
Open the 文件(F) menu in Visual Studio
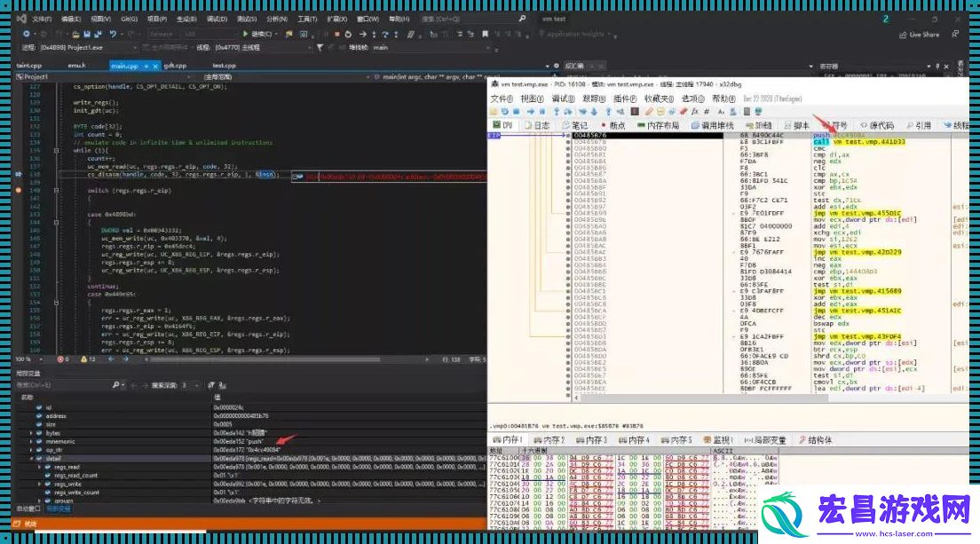(41, 19)
